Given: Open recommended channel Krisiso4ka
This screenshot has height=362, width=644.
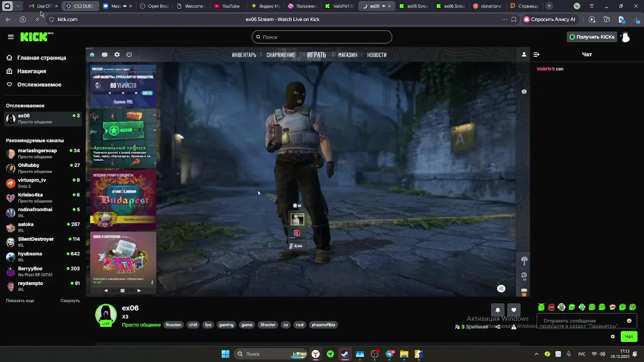Looking at the screenshot, I should [43, 198].
